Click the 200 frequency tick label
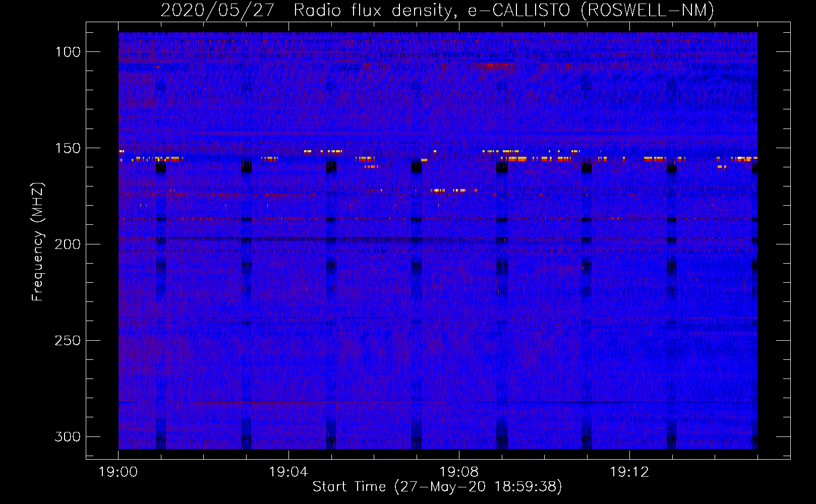The image size is (816, 504). tap(68, 244)
